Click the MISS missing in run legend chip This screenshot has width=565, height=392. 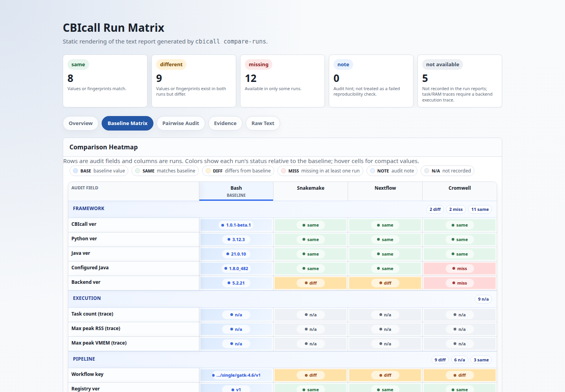pos(320,171)
